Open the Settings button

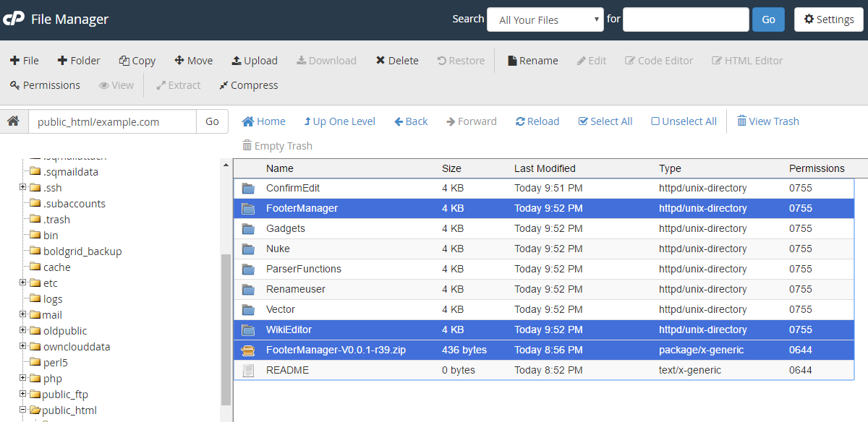click(828, 20)
